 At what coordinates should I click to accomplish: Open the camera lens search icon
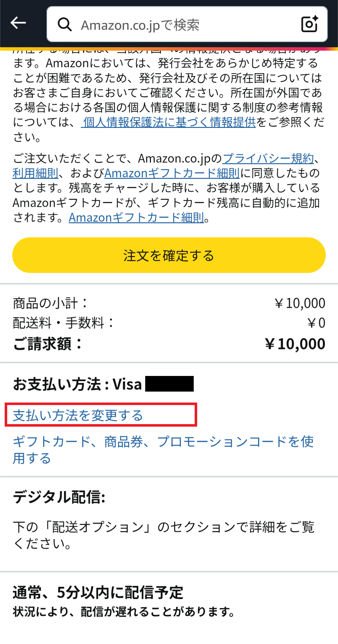coord(309,24)
